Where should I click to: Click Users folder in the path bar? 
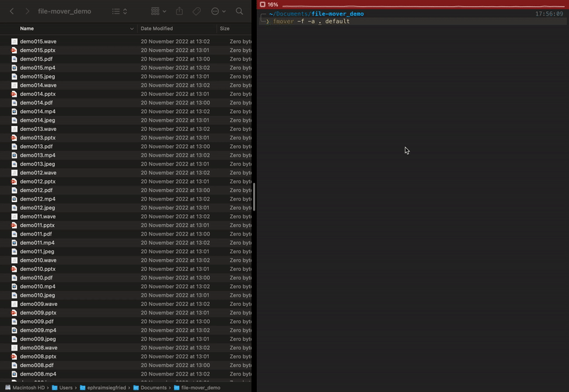pyautogui.click(x=62, y=388)
